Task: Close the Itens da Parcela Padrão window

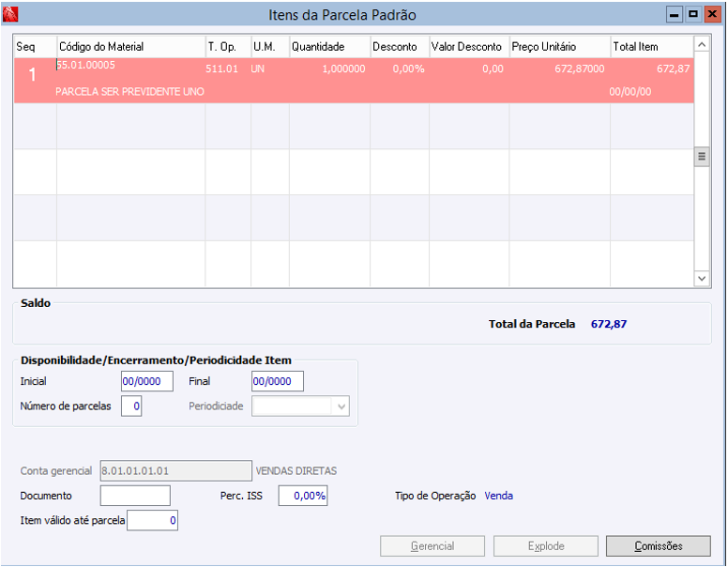Action: tap(712, 14)
